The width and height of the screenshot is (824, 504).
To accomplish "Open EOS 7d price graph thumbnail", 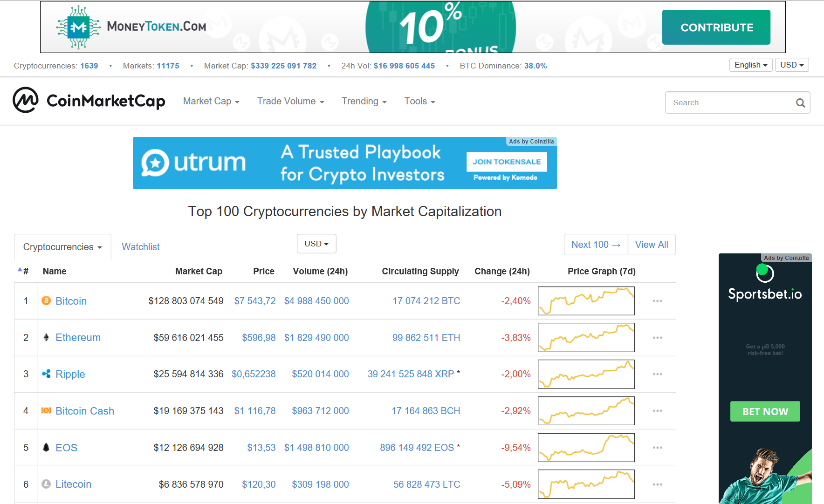I will click(x=586, y=448).
